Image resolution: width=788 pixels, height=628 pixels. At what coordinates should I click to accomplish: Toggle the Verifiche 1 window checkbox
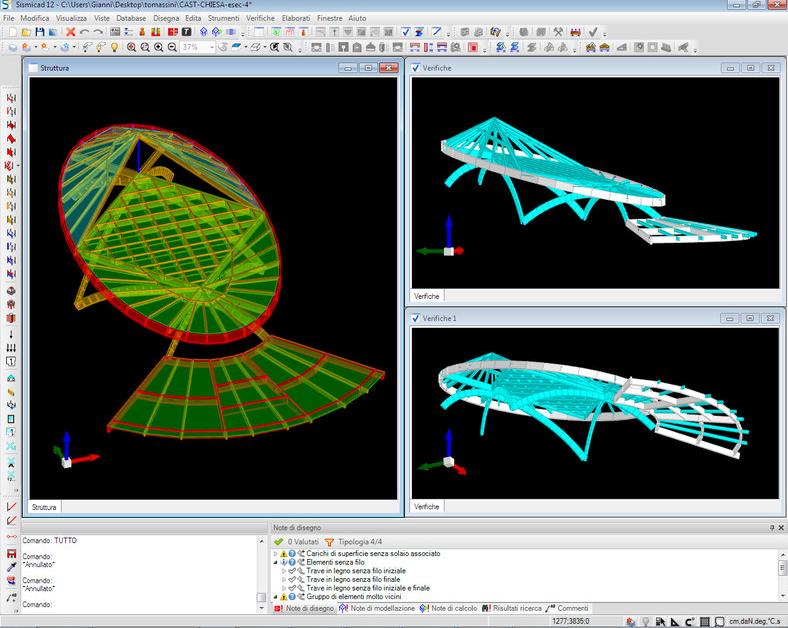(415, 318)
